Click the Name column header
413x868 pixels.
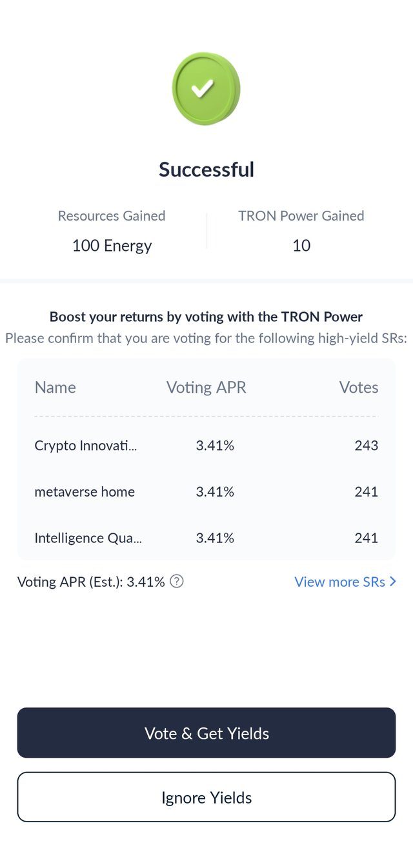(55, 388)
